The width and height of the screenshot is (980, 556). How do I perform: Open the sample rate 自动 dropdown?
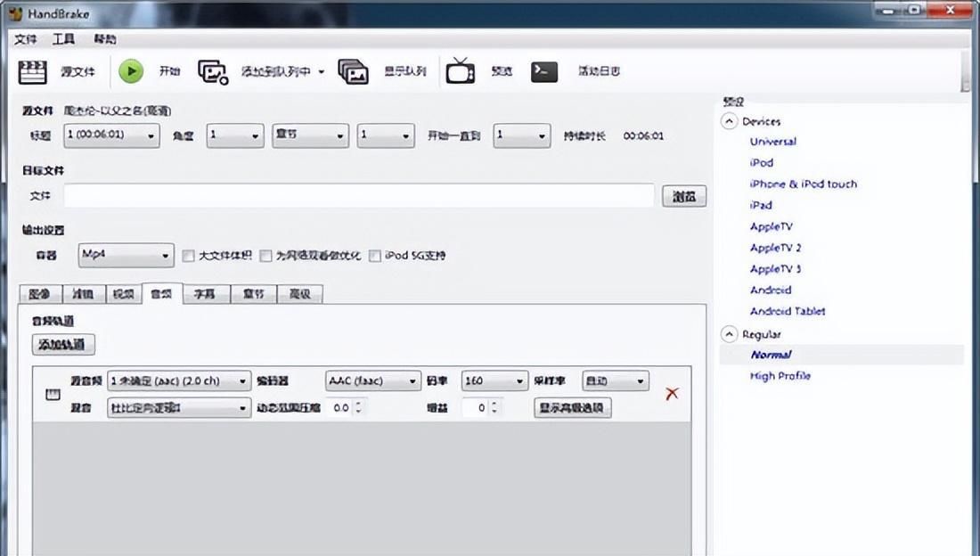[x=615, y=380]
